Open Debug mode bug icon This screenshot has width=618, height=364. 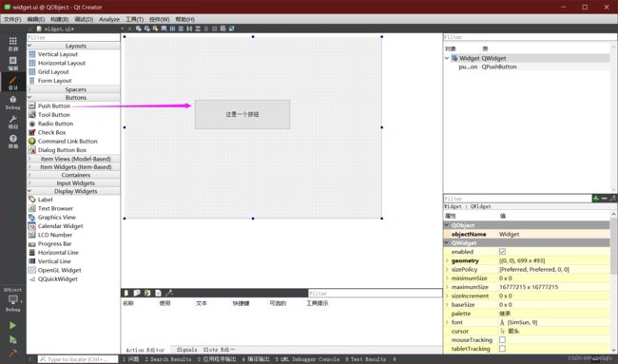click(x=13, y=99)
